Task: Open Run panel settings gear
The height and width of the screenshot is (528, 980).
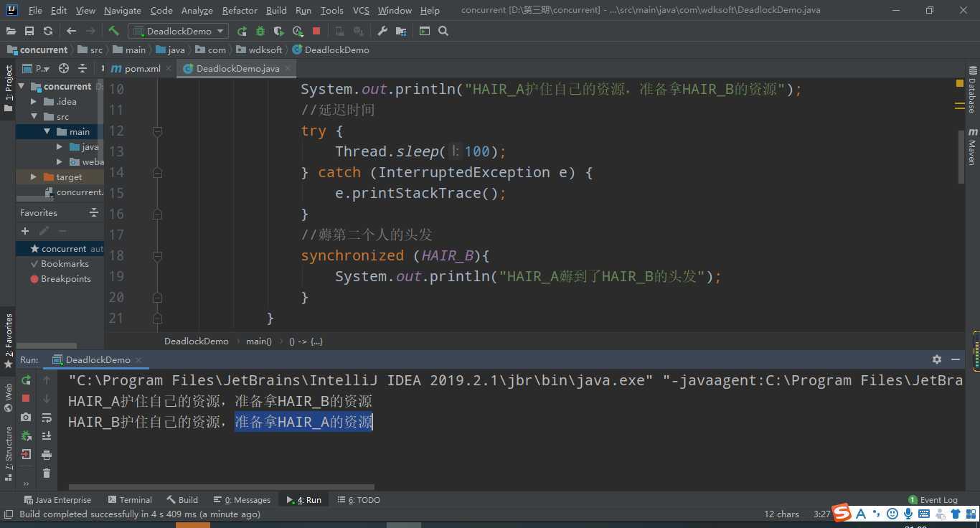Action: (x=936, y=359)
